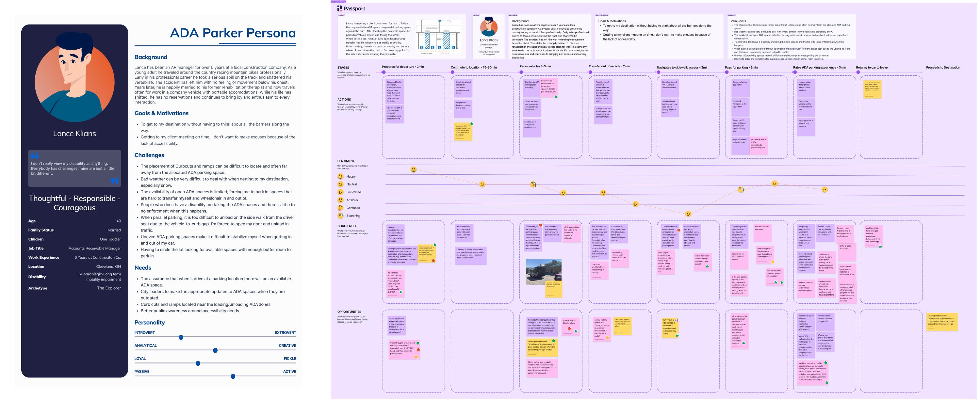980x402 pixels.
Task: Click opening quotation mark icon in persona card
Action: coord(35,155)
